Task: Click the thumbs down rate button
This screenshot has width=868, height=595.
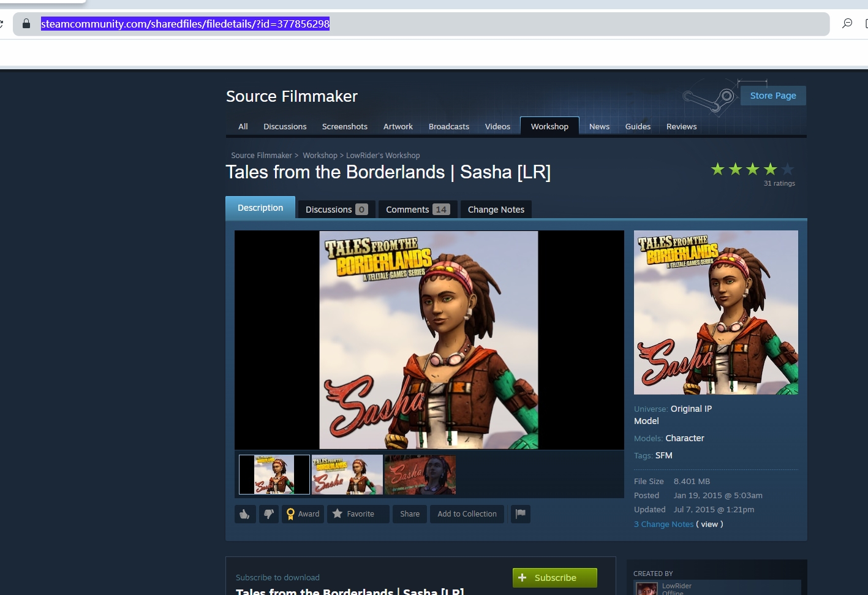Action: [269, 514]
